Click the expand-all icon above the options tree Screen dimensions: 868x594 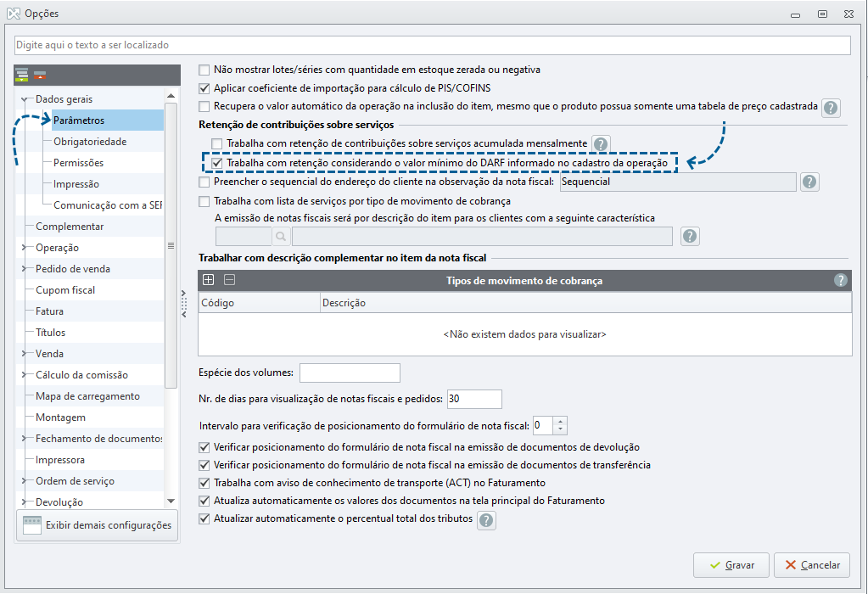coord(21,75)
